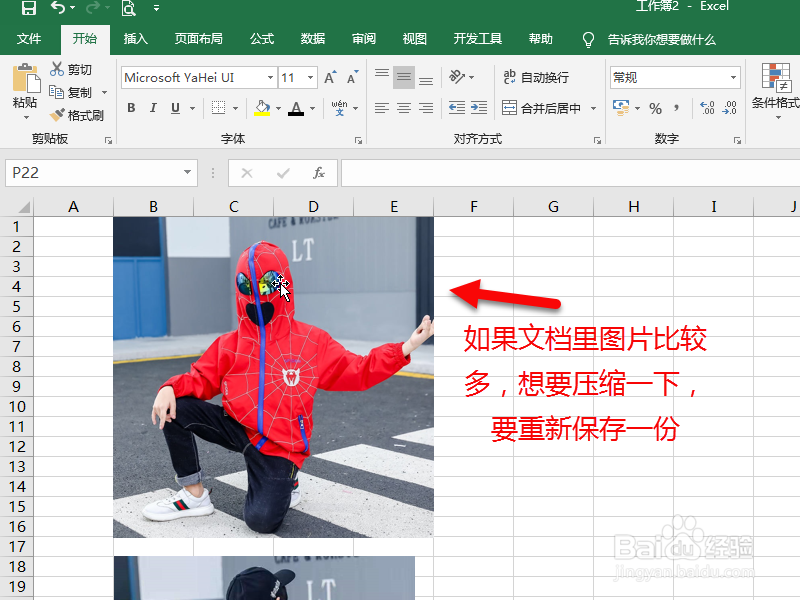The image size is (800, 600).
Task: Switch to the 视图 ribbon tab
Action: click(x=414, y=39)
